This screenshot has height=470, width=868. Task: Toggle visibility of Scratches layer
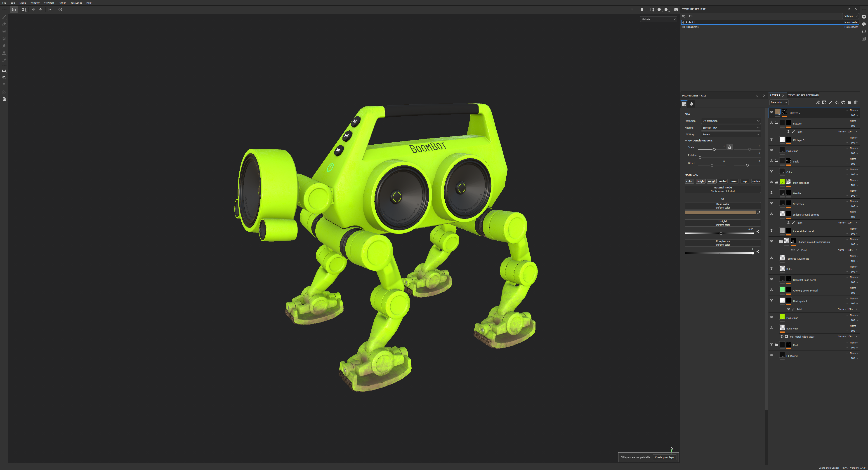click(x=771, y=203)
